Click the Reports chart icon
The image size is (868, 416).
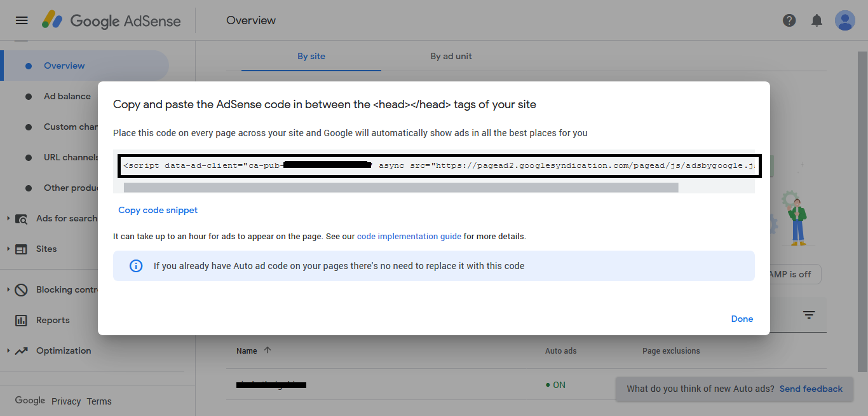click(x=22, y=321)
